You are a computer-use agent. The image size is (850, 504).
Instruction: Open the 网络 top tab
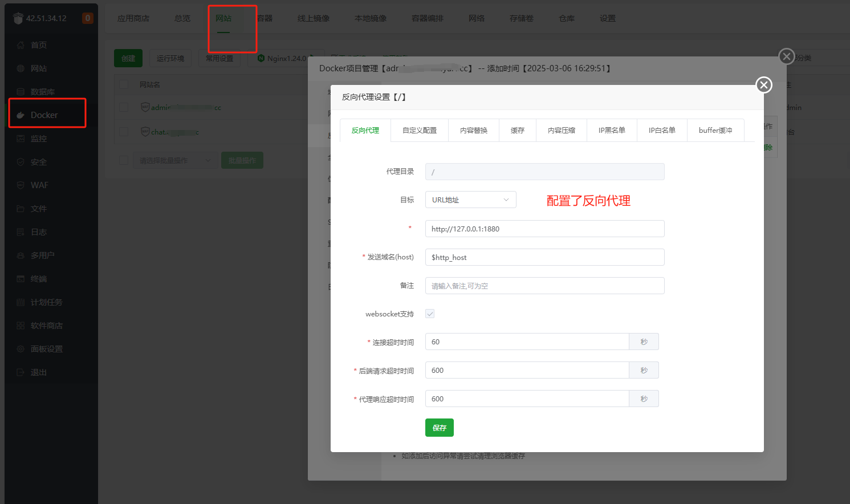tap(477, 18)
